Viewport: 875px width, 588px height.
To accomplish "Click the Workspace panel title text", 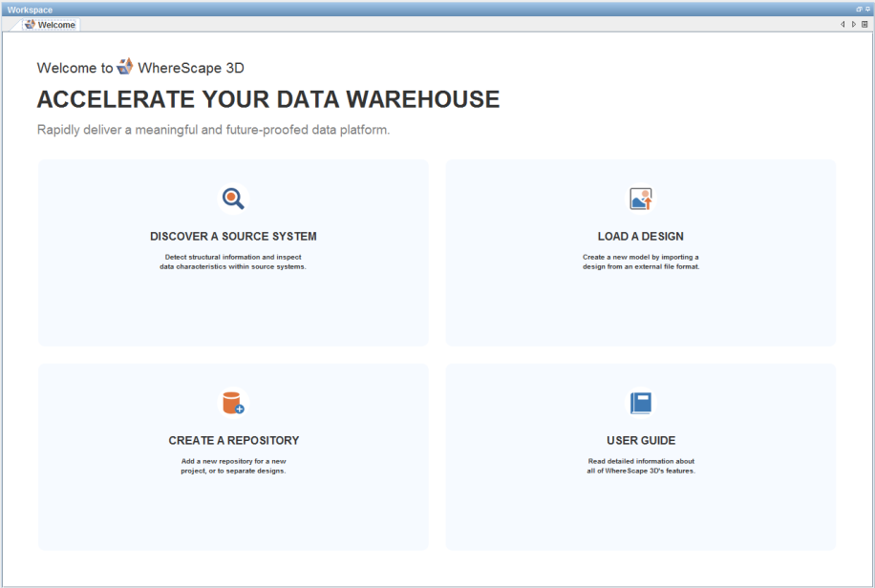I will (x=30, y=10).
